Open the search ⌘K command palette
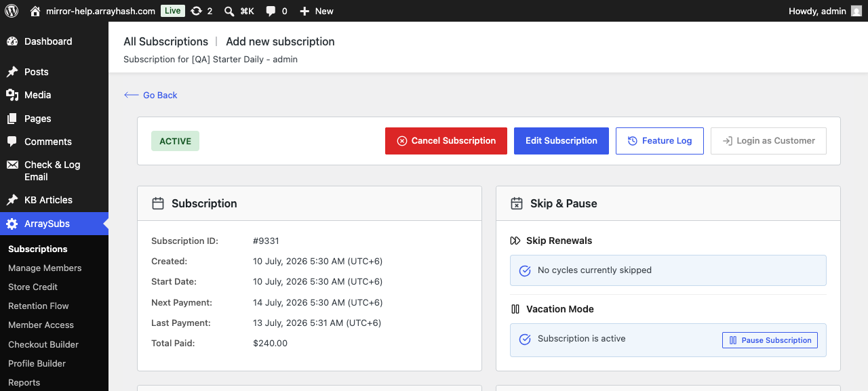The image size is (868, 391). 239,11
